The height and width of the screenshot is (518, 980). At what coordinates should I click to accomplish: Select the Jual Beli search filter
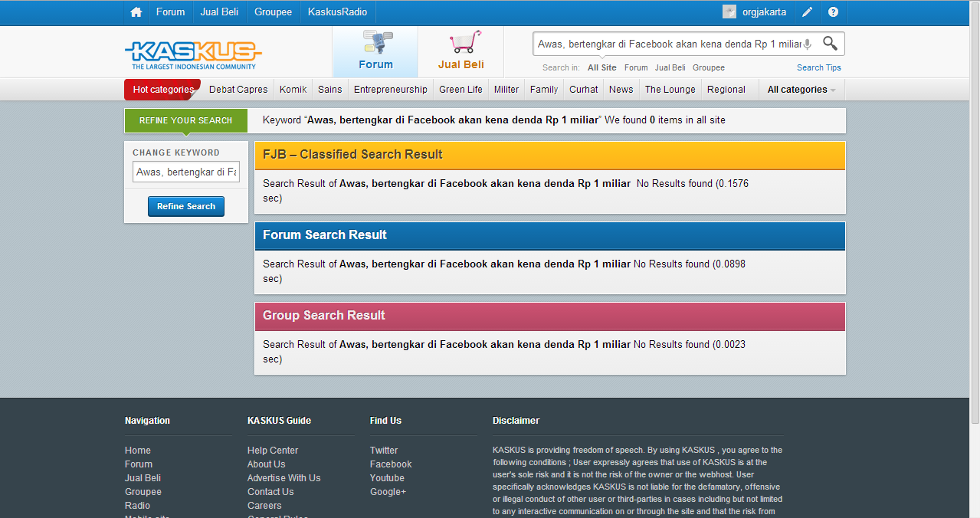tap(670, 67)
